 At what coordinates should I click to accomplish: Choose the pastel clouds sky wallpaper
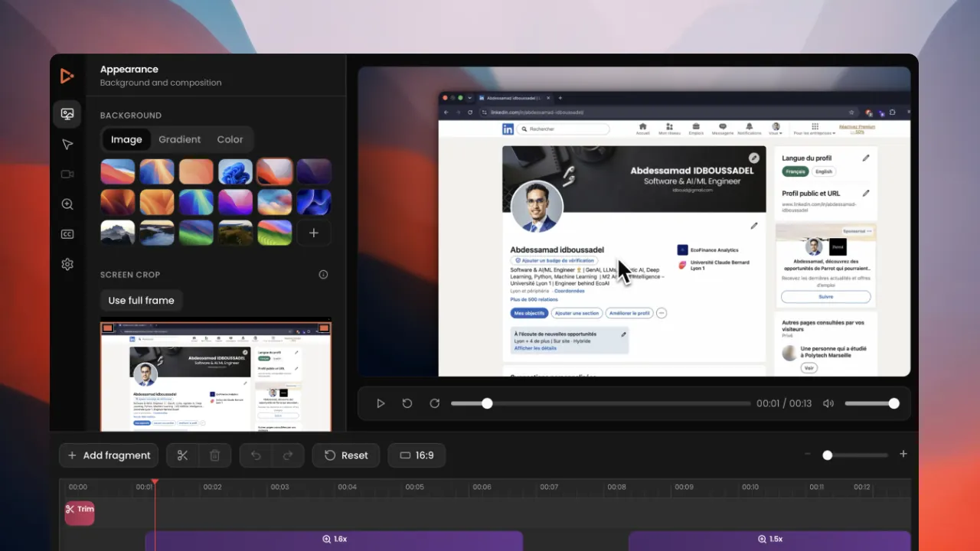click(275, 202)
